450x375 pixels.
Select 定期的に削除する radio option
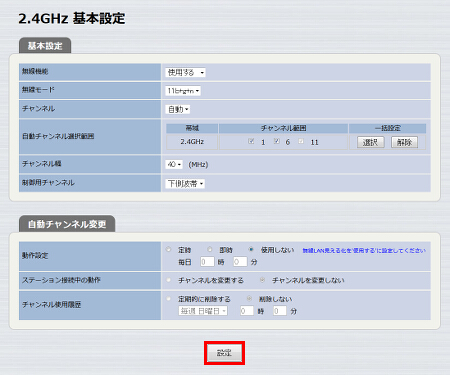[x=169, y=299]
